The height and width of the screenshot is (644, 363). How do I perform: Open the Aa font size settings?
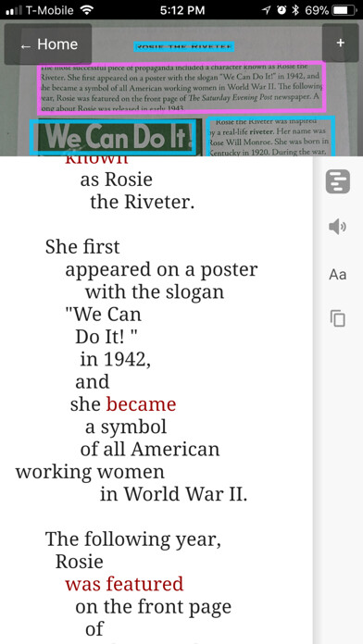tap(337, 275)
